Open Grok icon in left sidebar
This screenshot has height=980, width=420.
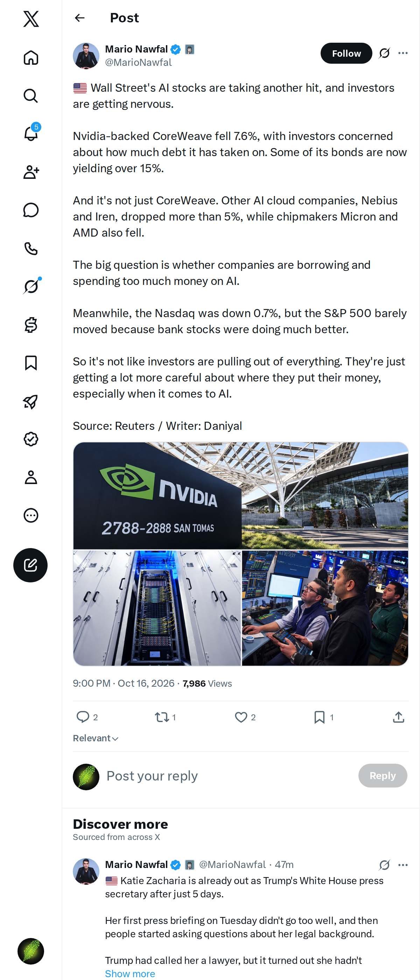coord(31,286)
